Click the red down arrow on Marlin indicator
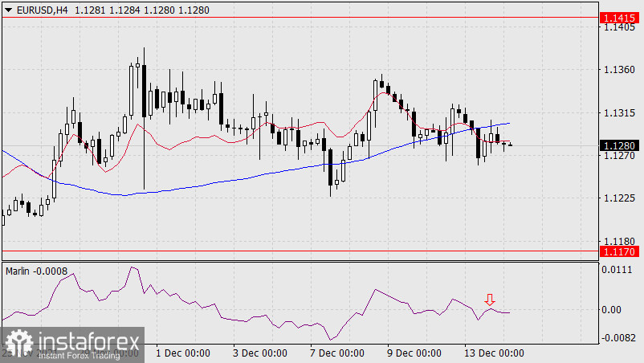 (x=489, y=300)
